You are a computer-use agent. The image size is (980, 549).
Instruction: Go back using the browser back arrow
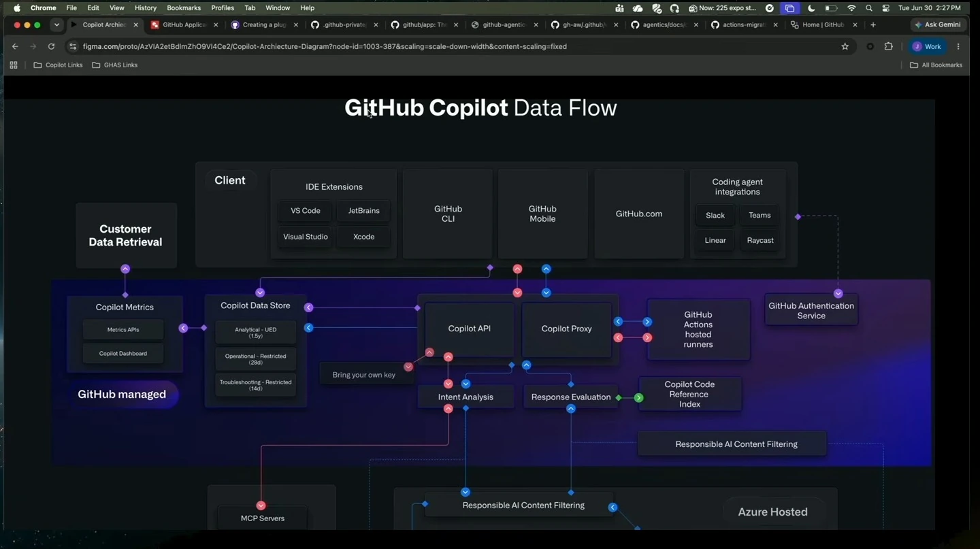point(15,46)
